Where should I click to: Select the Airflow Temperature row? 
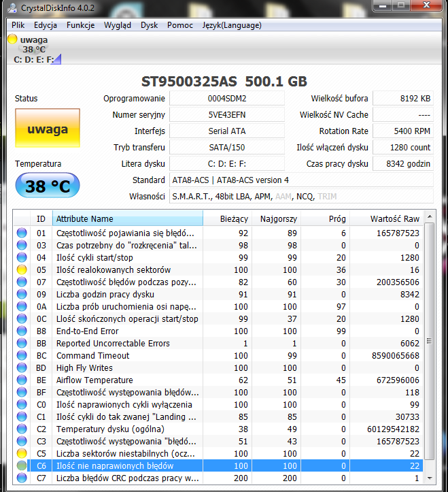tap(218, 380)
